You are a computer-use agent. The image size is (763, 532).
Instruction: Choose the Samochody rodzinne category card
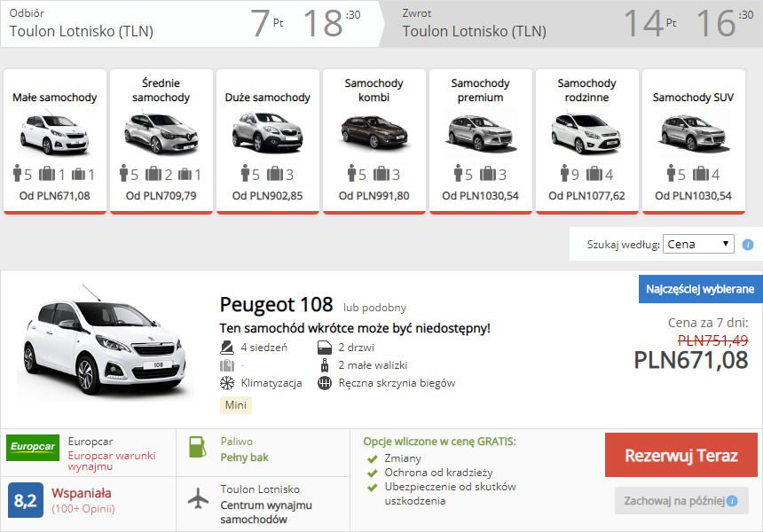(586, 141)
